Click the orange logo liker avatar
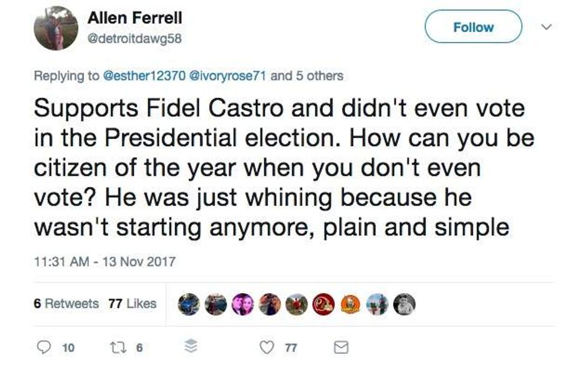This screenshot has height=373, width=588. (x=349, y=305)
